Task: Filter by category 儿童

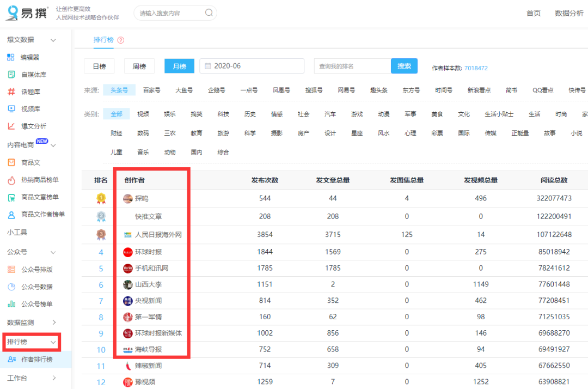Action: [x=117, y=153]
